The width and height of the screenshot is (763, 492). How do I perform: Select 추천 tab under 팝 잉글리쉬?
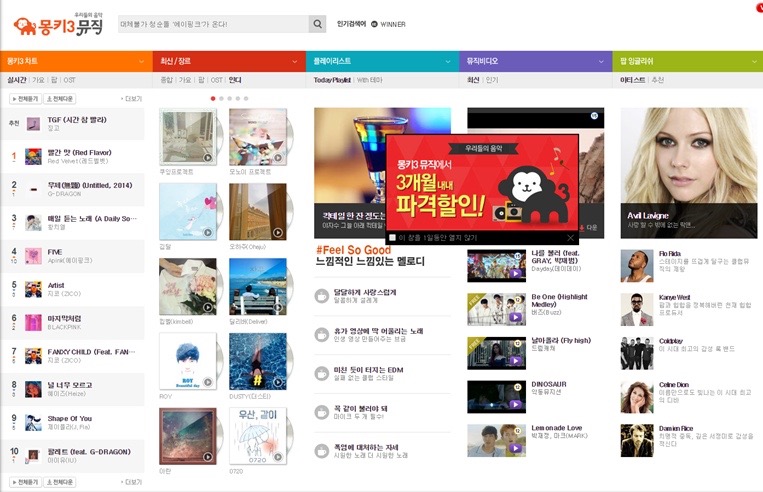pyautogui.click(x=657, y=80)
